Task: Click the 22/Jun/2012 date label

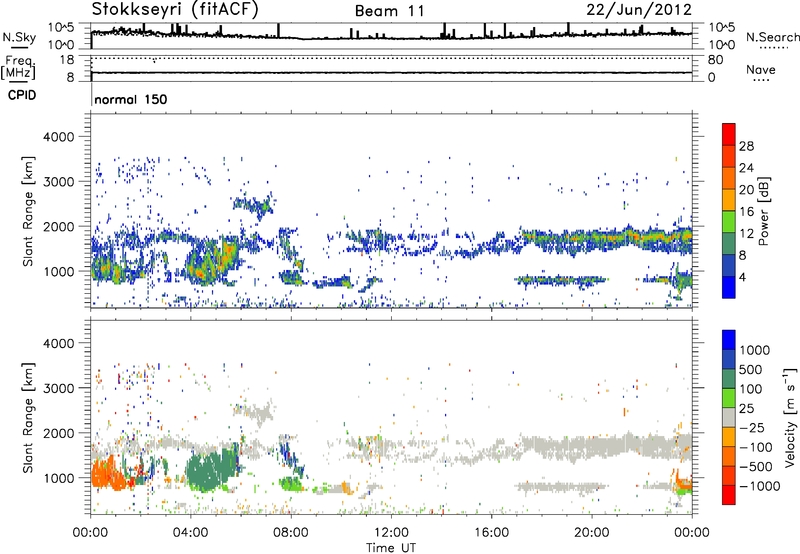Action: 639,10
